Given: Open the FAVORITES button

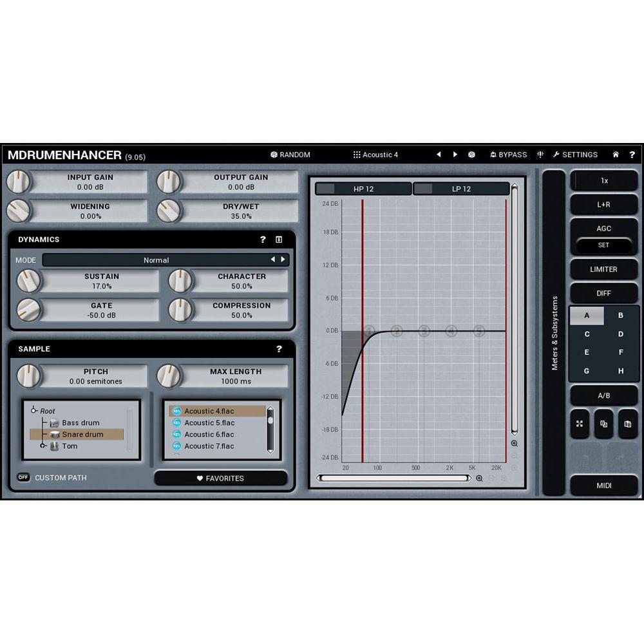Looking at the screenshot, I should coord(222,478).
